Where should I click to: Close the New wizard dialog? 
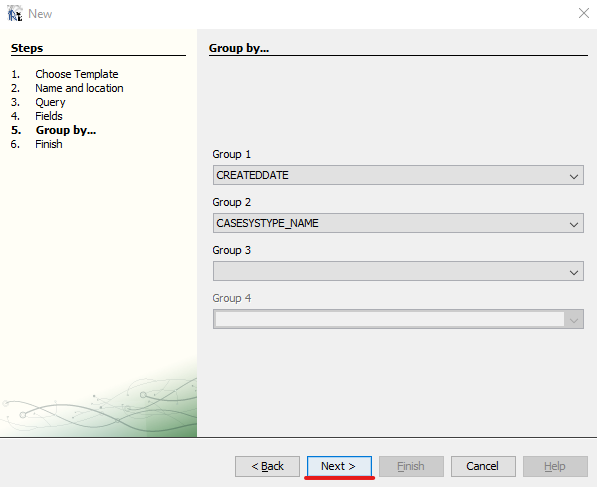coord(583,13)
